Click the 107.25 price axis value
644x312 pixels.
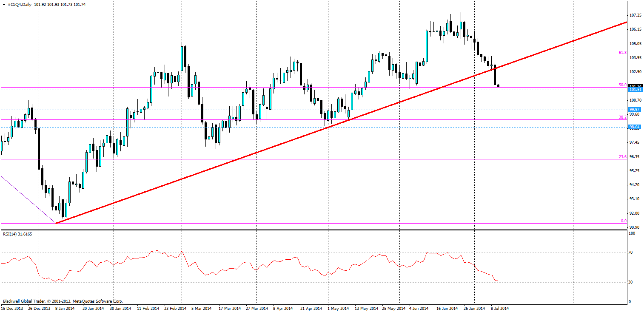point(635,15)
